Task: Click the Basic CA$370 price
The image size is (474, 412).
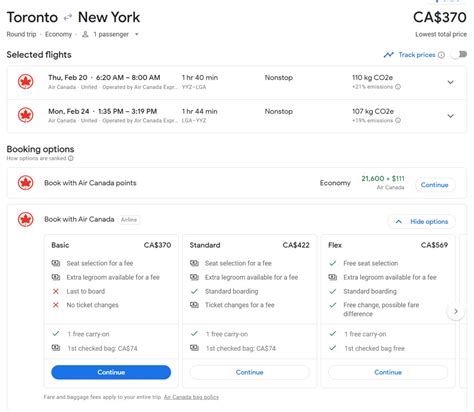Action: point(157,245)
